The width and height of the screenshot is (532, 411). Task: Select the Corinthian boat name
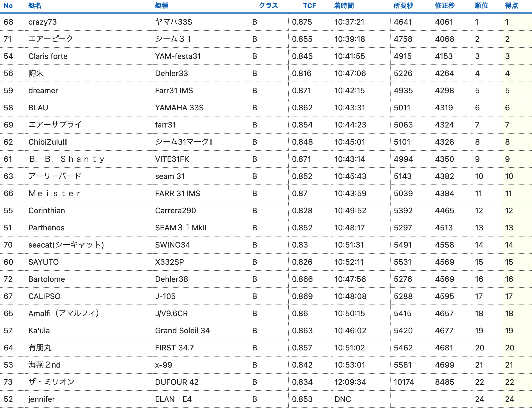click(47, 210)
